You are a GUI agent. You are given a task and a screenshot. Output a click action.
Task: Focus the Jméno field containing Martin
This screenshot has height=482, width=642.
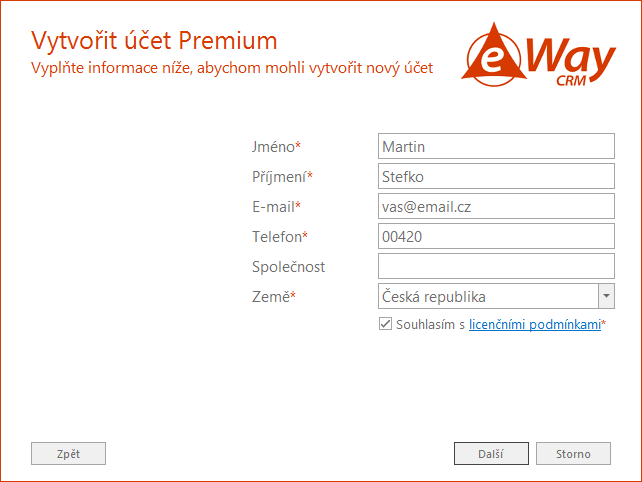click(x=496, y=146)
